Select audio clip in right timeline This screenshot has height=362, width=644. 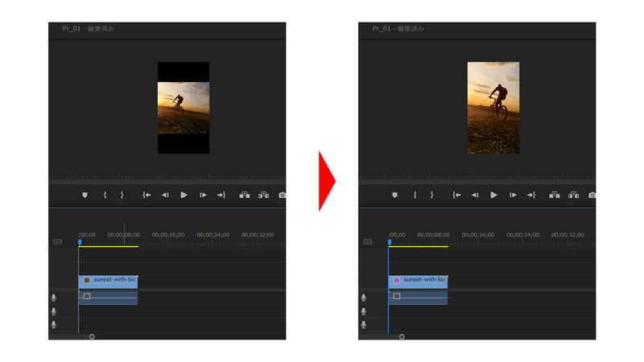pos(418,298)
